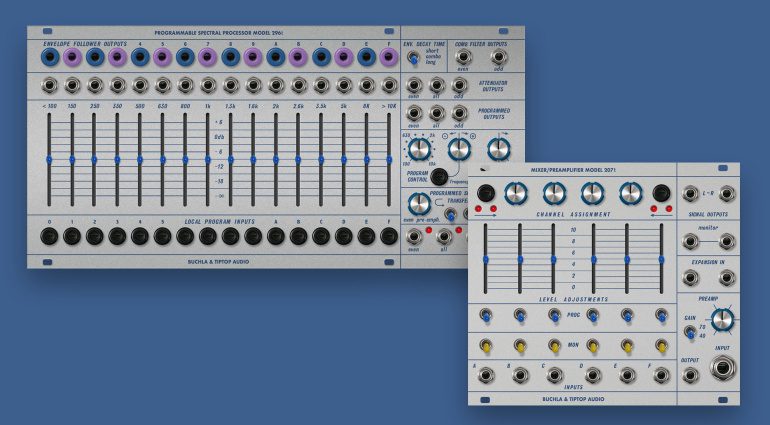
Task: Click the preamp output jack
Action: 691,375
